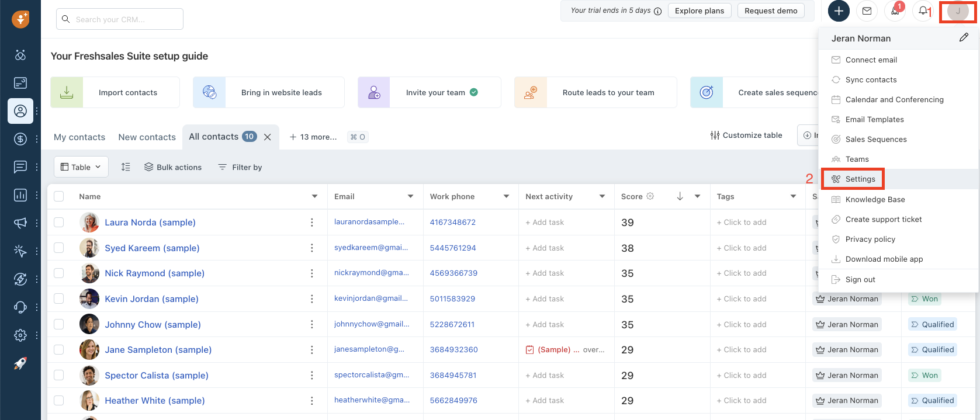Image resolution: width=980 pixels, height=420 pixels.
Task: Check the select-all checkbox in table header
Action: click(x=58, y=196)
